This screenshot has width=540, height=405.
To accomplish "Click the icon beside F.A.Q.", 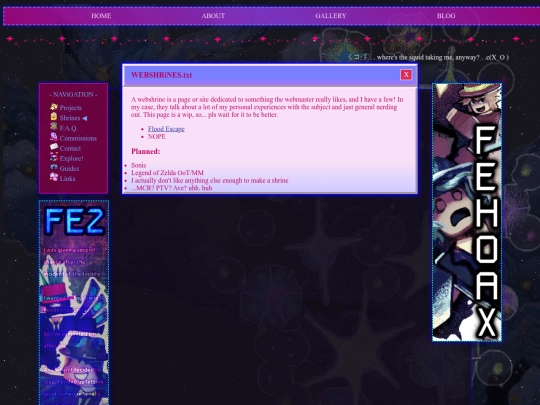I will click(54, 127).
